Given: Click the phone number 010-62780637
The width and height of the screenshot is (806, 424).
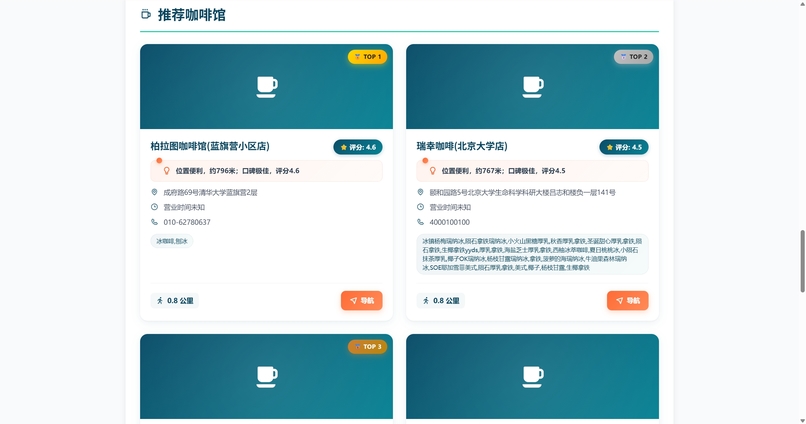Looking at the screenshot, I should [187, 222].
